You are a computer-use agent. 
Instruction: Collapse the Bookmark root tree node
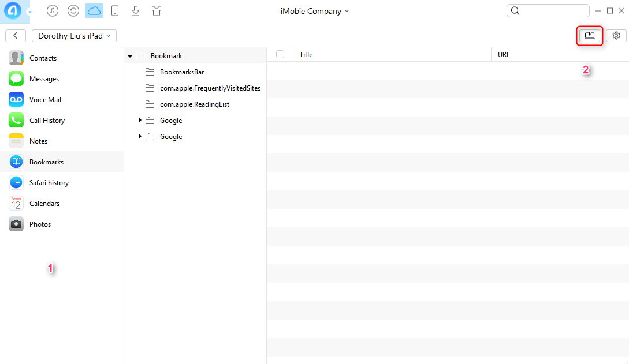[130, 56]
